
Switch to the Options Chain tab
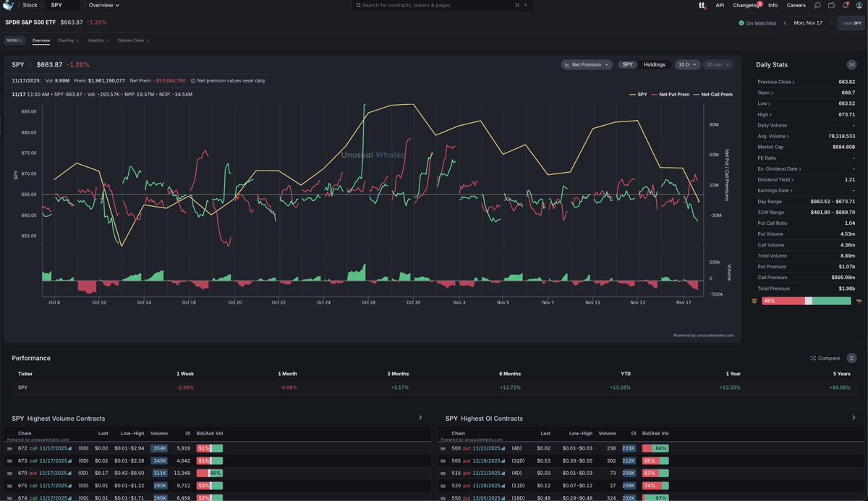(132, 40)
